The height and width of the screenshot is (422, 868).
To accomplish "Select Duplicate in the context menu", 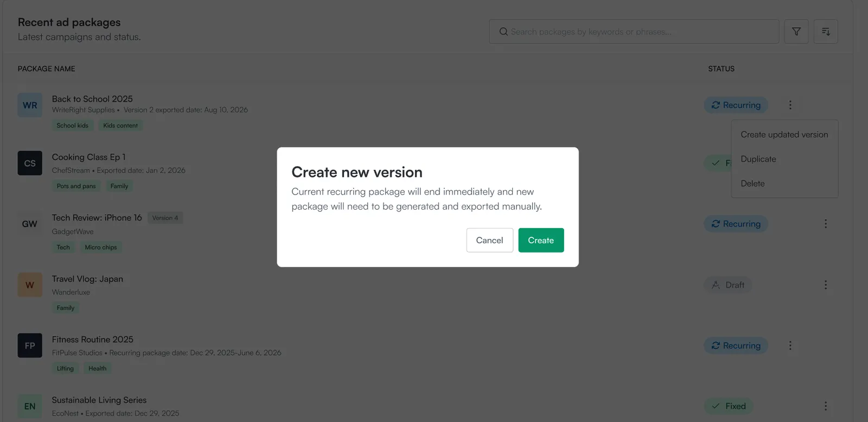I will coord(758,159).
